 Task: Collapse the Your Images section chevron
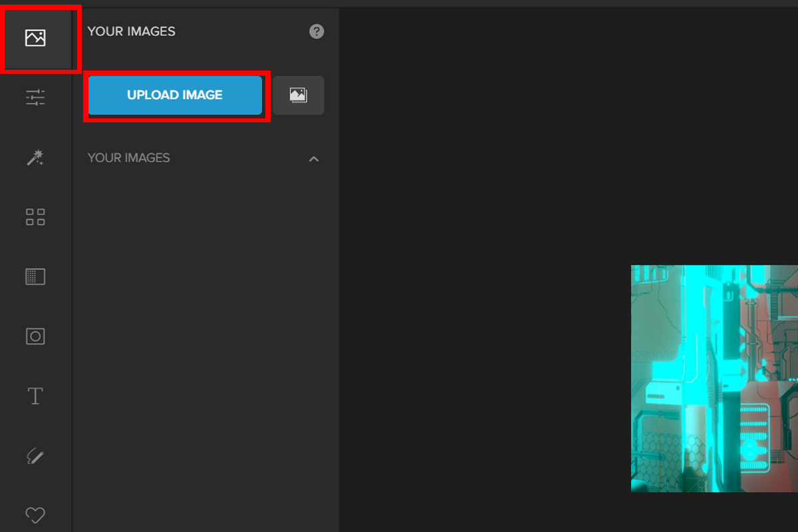click(315, 159)
